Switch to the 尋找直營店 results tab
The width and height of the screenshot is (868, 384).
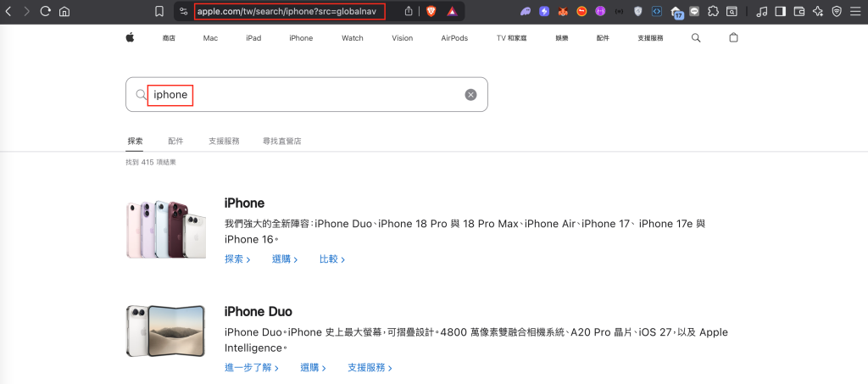coord(282,141)
